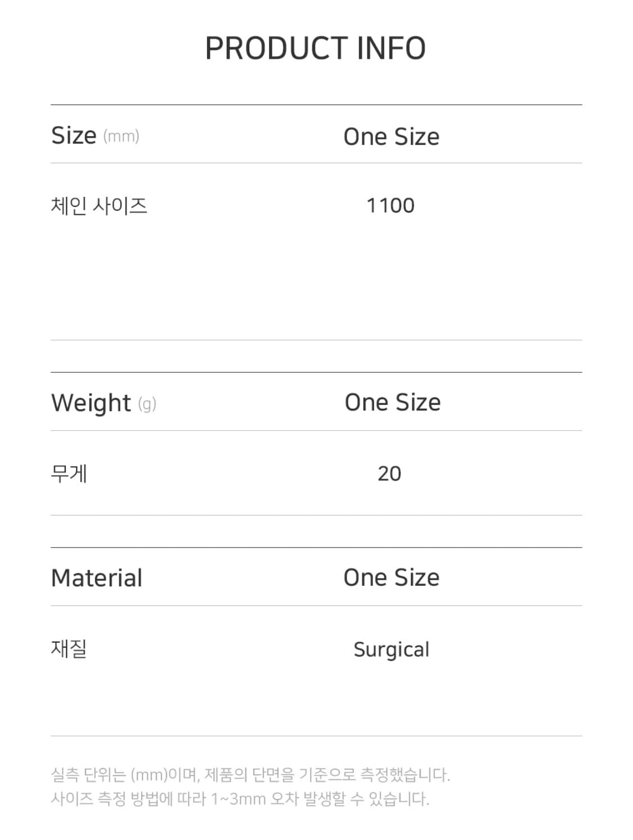Click the PRODUCT INFO heading
The height and width of the screenshot is (840, 633).
click(315, 48)
